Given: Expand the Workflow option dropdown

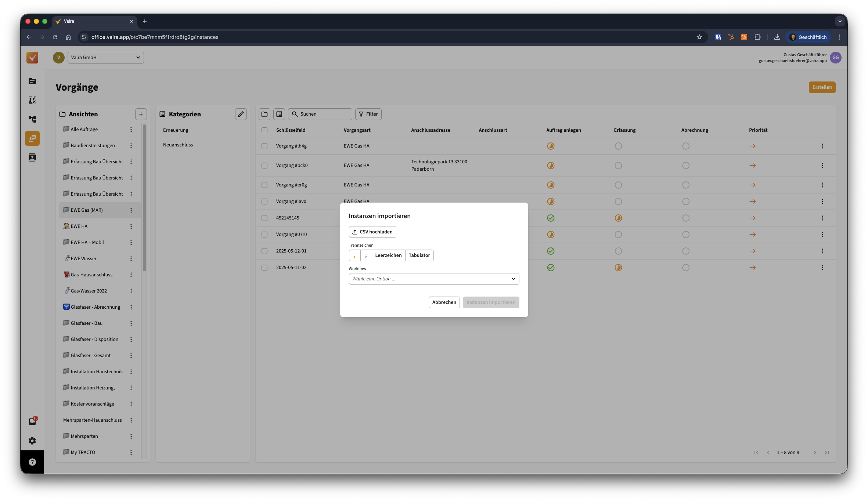Looking at the screenshot, I should click(x=433, y=279).
